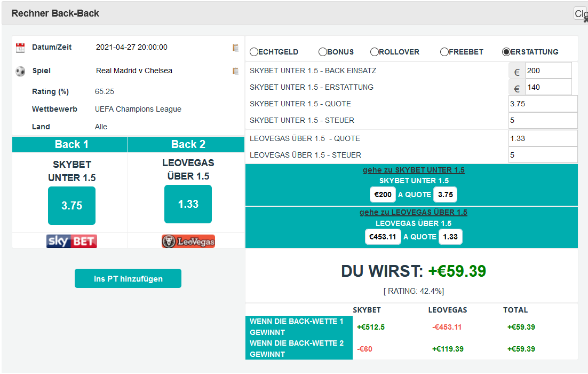Copy the date using the clipboard icon
The image size is (588, 374).
[235, 48]
